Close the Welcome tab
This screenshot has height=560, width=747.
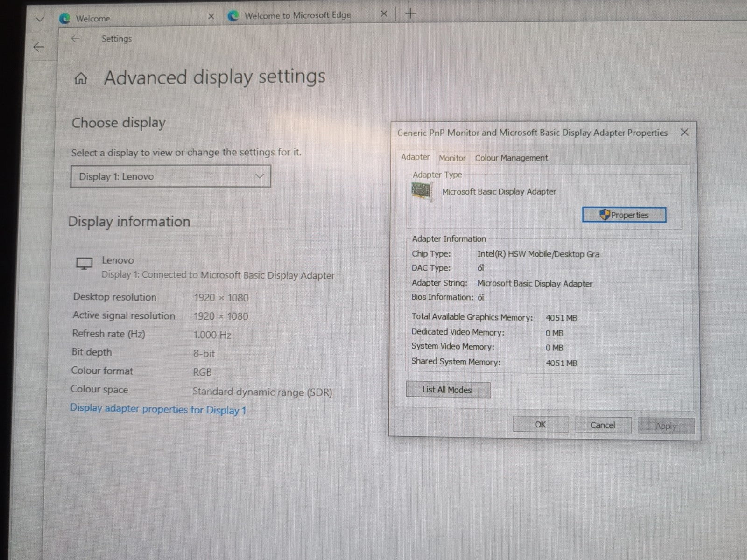coord(211,16)
